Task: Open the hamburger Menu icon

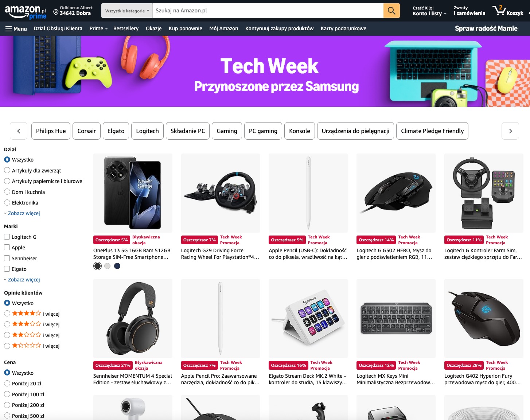Action: (x=9, y=29)
